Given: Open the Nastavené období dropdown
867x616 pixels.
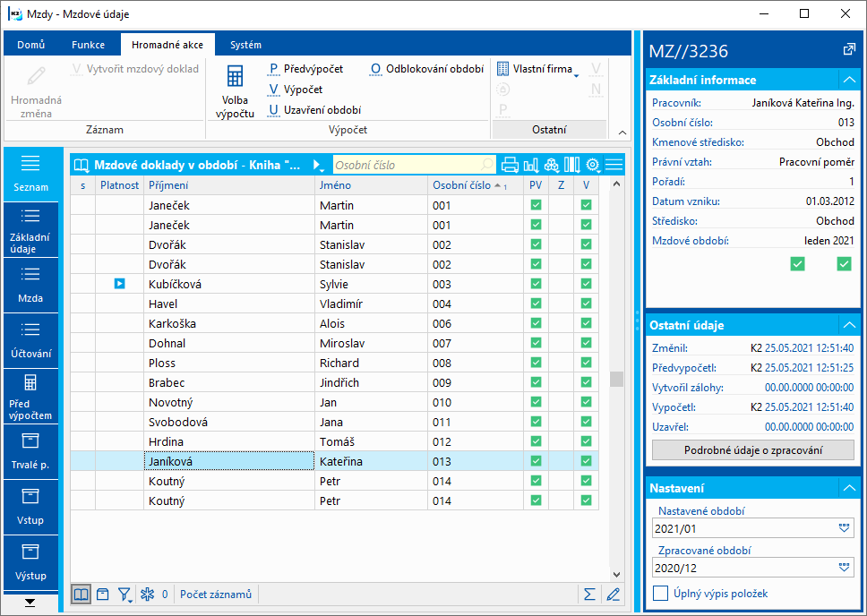Looking at the screenshot, I should [844, 528].
